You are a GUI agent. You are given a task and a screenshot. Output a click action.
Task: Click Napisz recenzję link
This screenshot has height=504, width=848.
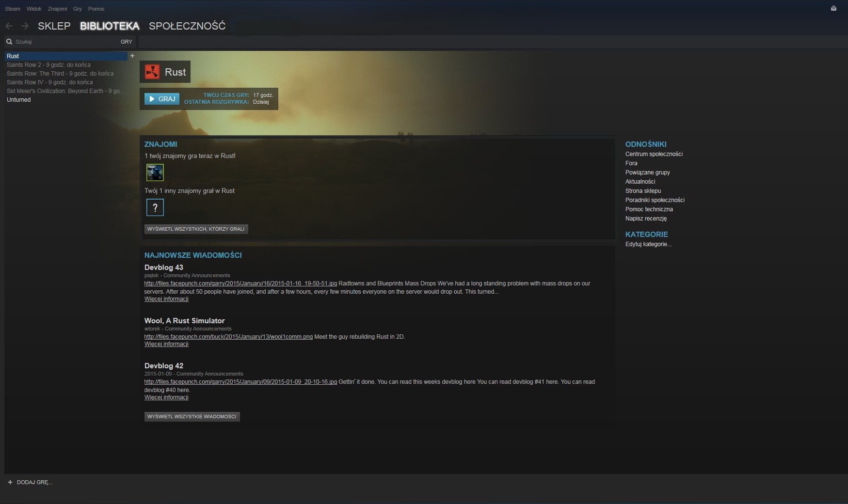pos(646,219)
